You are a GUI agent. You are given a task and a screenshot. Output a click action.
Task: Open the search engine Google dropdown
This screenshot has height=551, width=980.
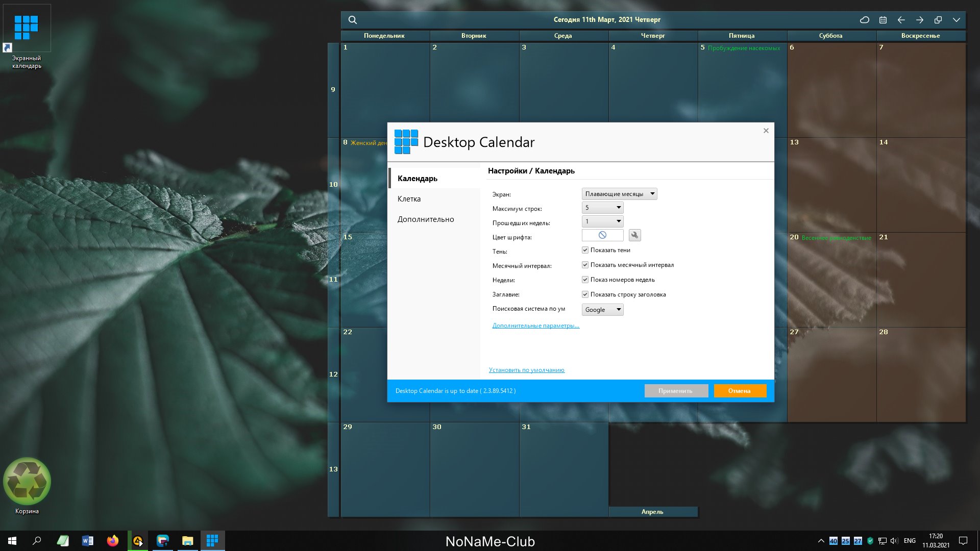[x=603, y=310]
